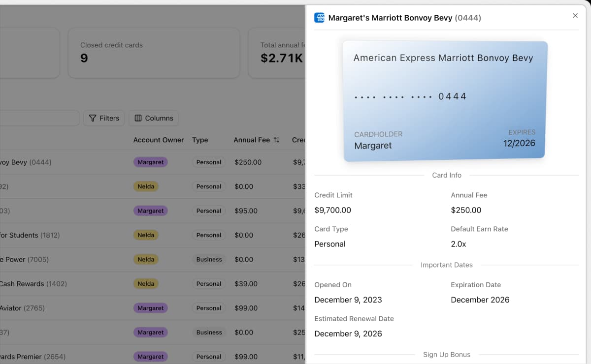
Task: Click Margaret tag in the Business $0.00 row
Action: tap(151, 333)
